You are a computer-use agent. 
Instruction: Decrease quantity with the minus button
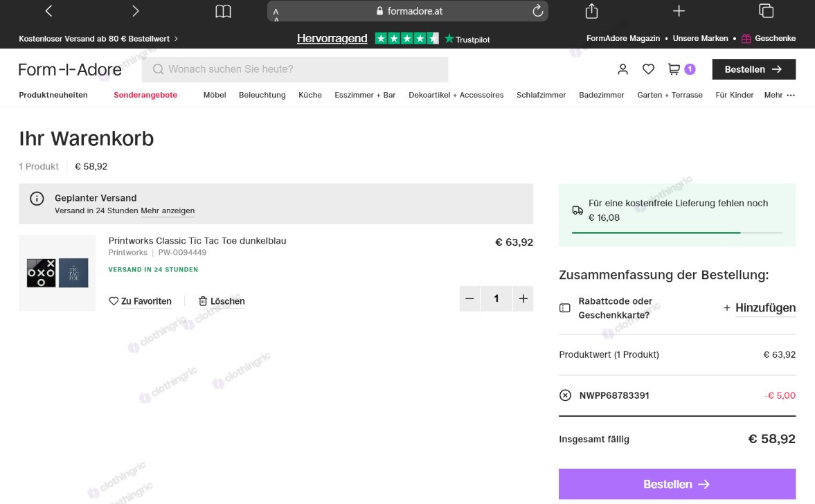470,298
